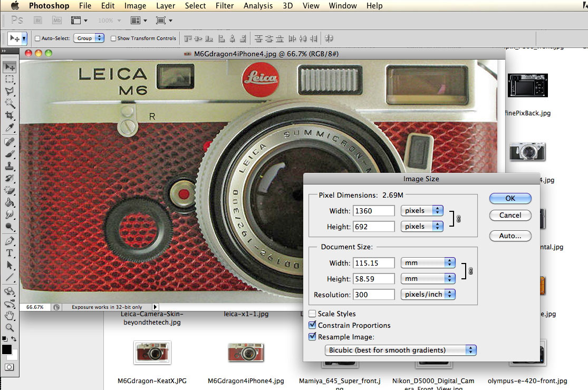The width and height of the screenshot is (588, 390).
Task: Click Distribute Top Edges icon
Action: [258, 38]
